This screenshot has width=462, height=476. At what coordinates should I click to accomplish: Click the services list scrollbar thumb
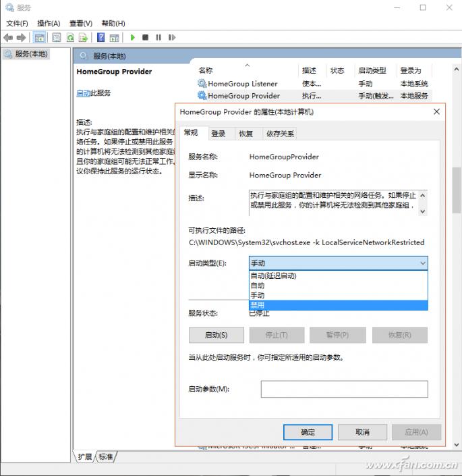(456, 190)
